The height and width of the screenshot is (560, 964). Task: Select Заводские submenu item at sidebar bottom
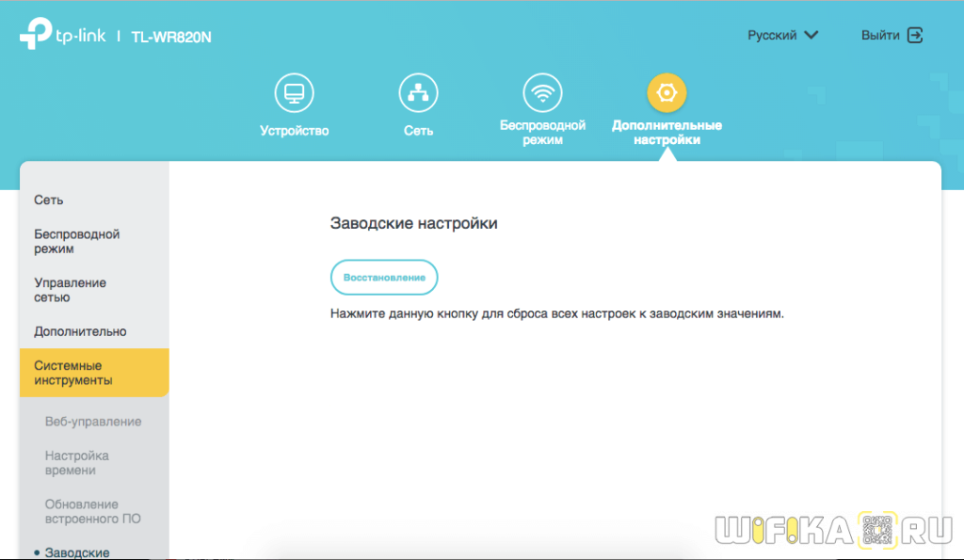[x=77, y=552]
